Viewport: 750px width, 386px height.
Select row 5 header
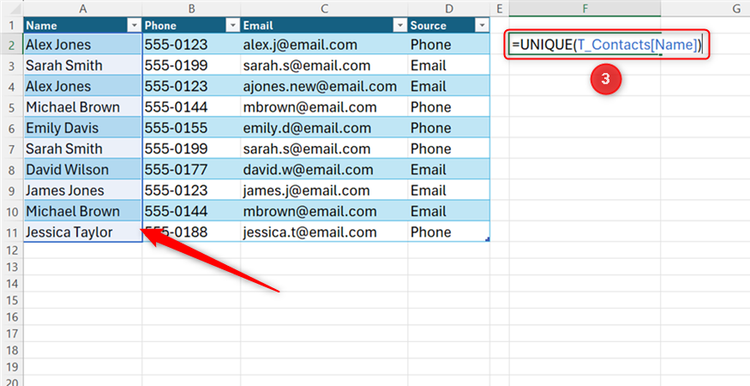(x=12, y=107)
